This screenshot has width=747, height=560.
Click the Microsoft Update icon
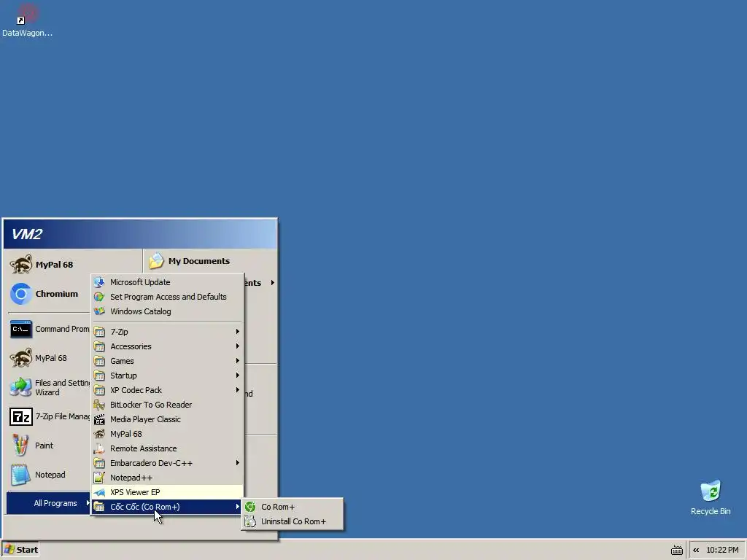[99, 282]
